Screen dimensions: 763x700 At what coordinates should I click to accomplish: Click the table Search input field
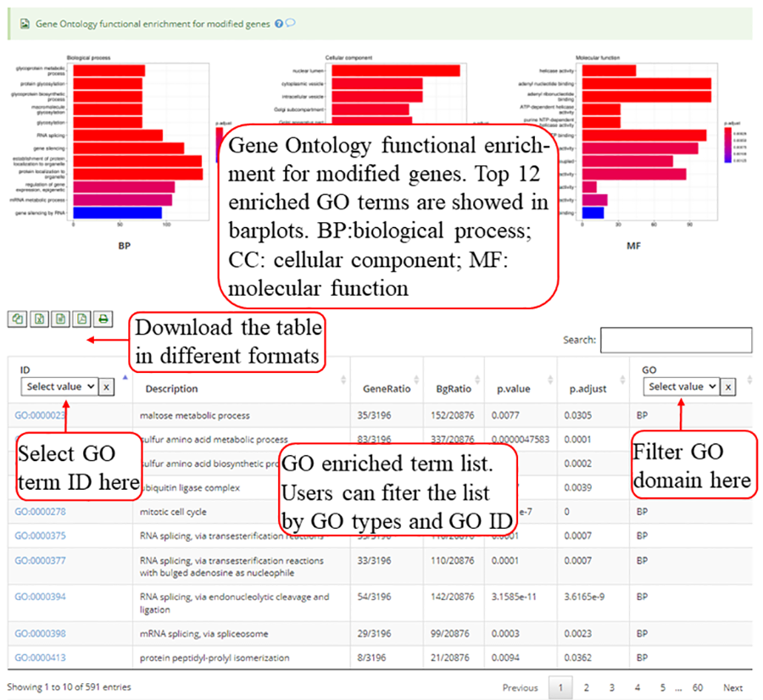coord(676,340)
